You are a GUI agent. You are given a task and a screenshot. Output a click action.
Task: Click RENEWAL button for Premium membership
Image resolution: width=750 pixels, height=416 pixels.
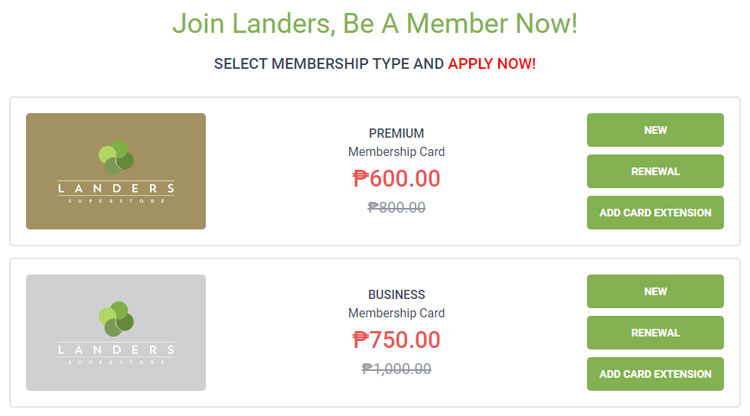pyautogui.click(x=655, y=171)
